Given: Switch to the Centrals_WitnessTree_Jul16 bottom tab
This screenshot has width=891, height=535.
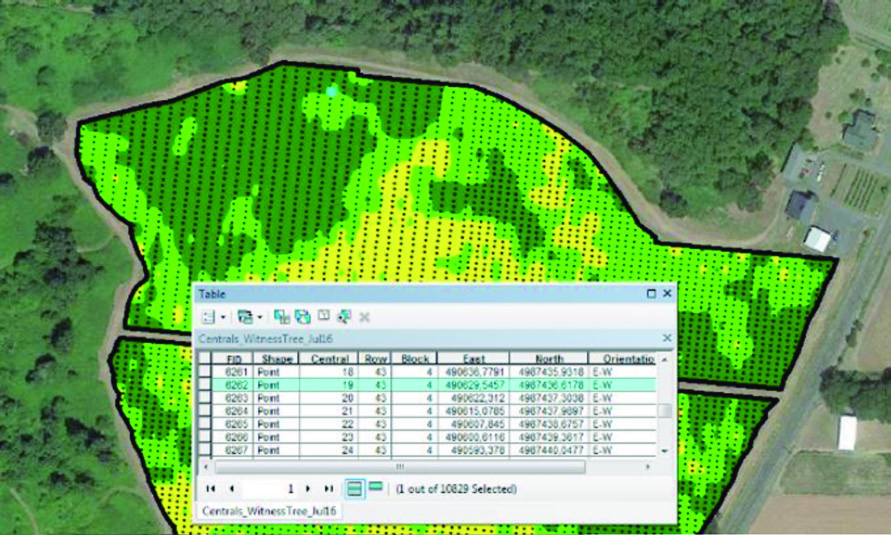Looking at the screenshot, I should click(x=268, y=510).
